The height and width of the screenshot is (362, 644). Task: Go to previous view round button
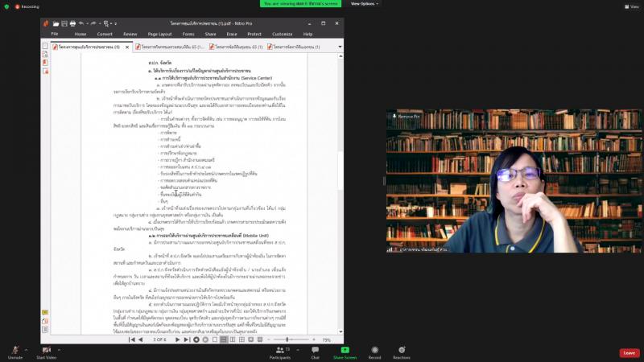[196, 339]
